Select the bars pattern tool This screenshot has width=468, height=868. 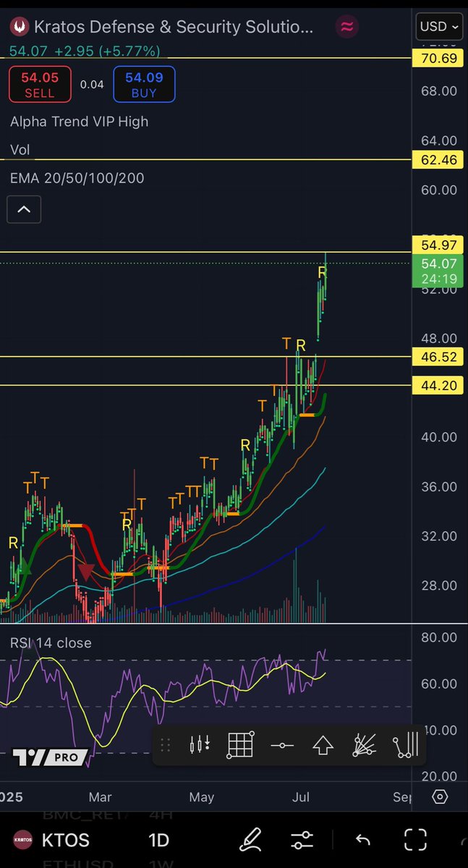[406, 745]
